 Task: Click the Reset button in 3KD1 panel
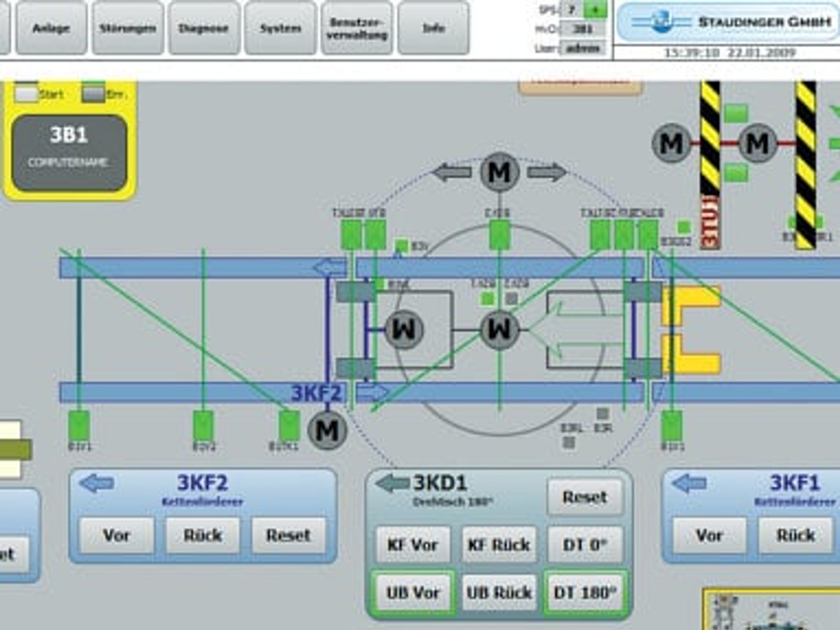(x=585, y=497)
